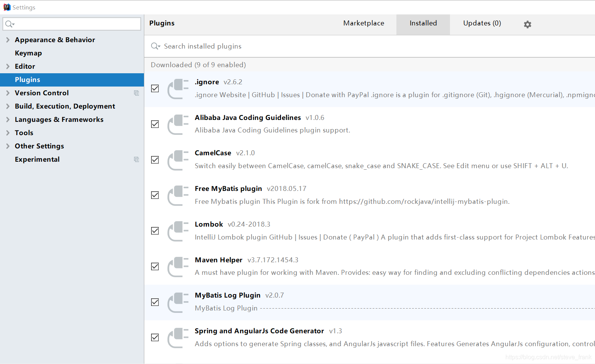Expand the Languages & Frameworks section

click(x=8, y=120)
